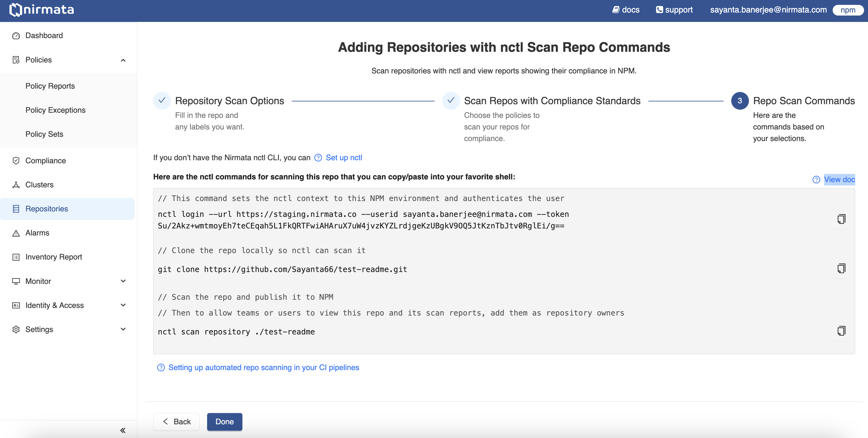The width and height of the screenshot is (868, 438).
Task: Open the Set up nctl link
Action: tap(344, 158)
